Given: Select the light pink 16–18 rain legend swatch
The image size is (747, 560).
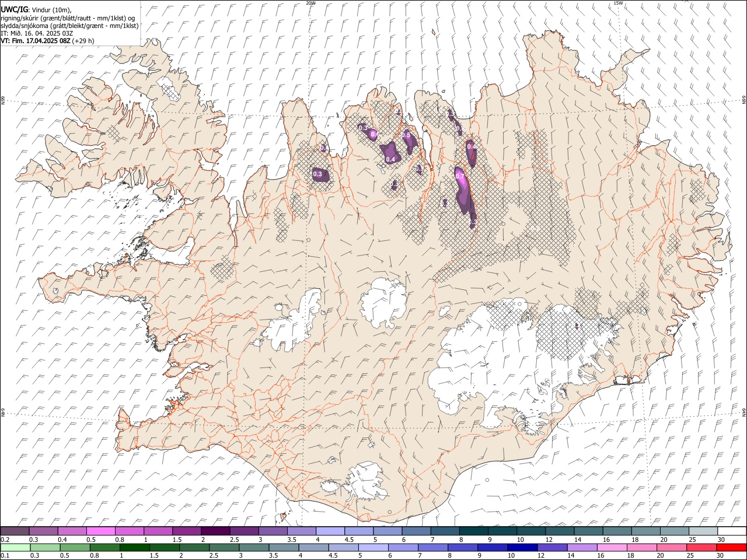Looking at the screenshot, I should (x=612, y=548).
